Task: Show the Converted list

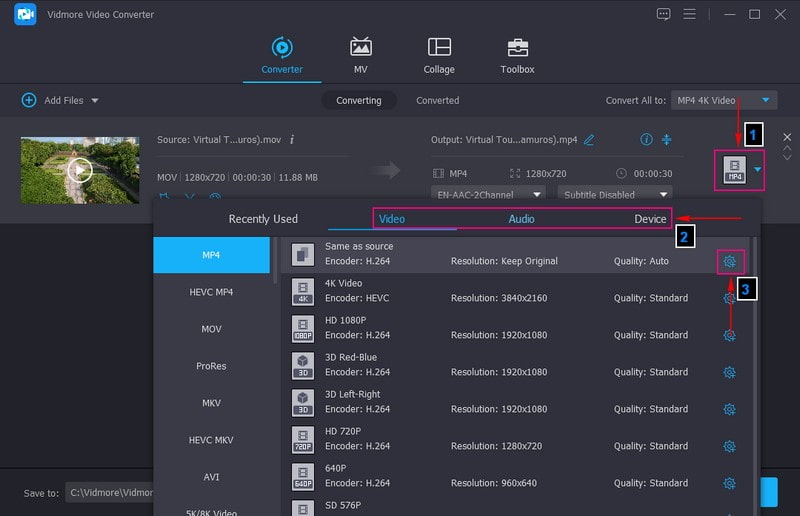Action: pyautogui.click(x=437, y=100)
